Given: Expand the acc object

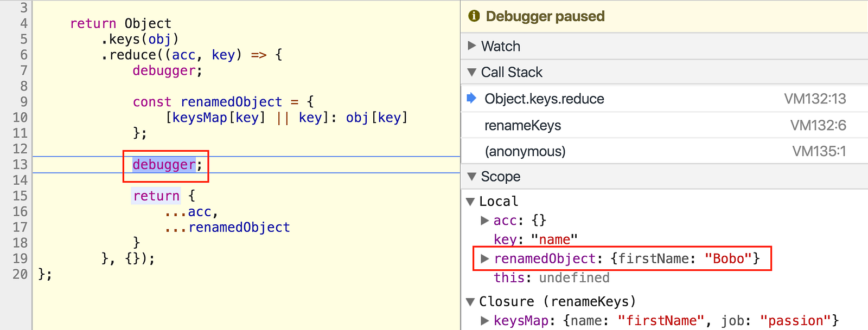Looking at the screenshot, I should [x=485, y=221].
